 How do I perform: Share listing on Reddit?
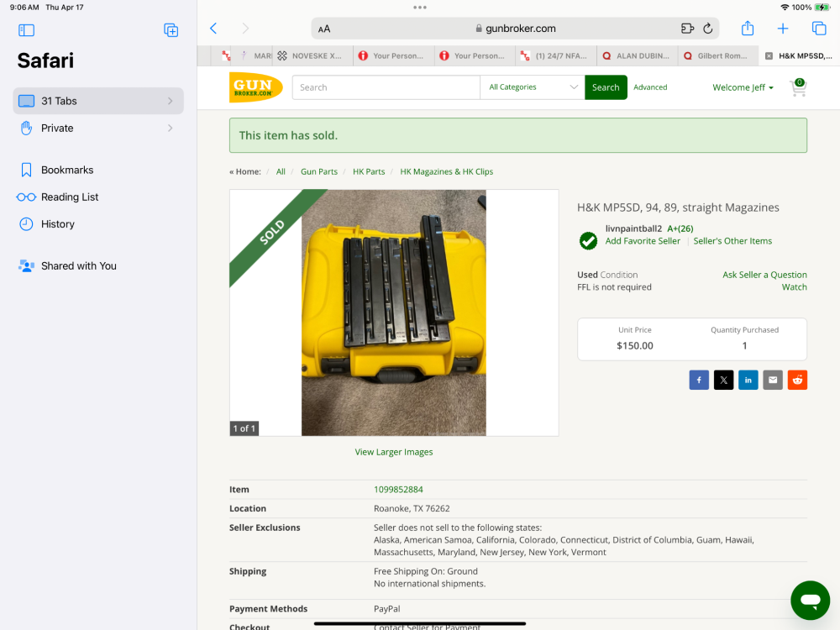[x=797, y=380]
